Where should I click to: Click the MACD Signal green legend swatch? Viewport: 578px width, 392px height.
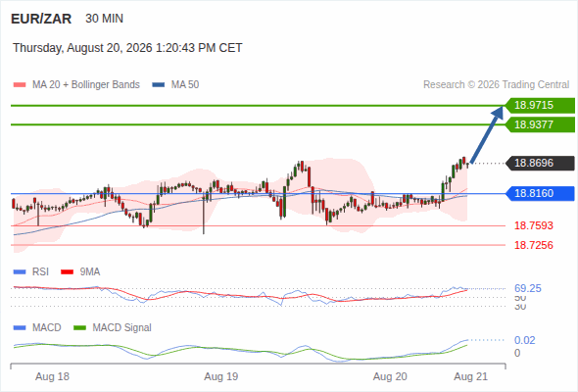79,328
